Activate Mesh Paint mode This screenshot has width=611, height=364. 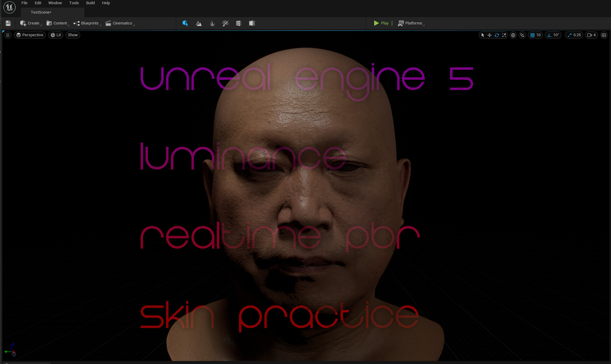(x=225, y=23)
